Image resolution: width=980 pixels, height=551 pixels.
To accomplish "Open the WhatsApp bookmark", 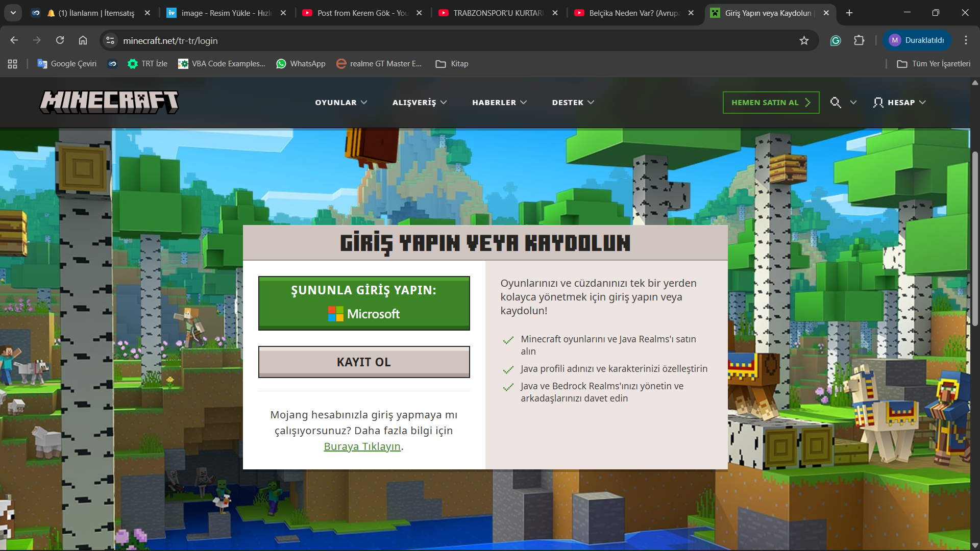I will [x=301, y=64].
